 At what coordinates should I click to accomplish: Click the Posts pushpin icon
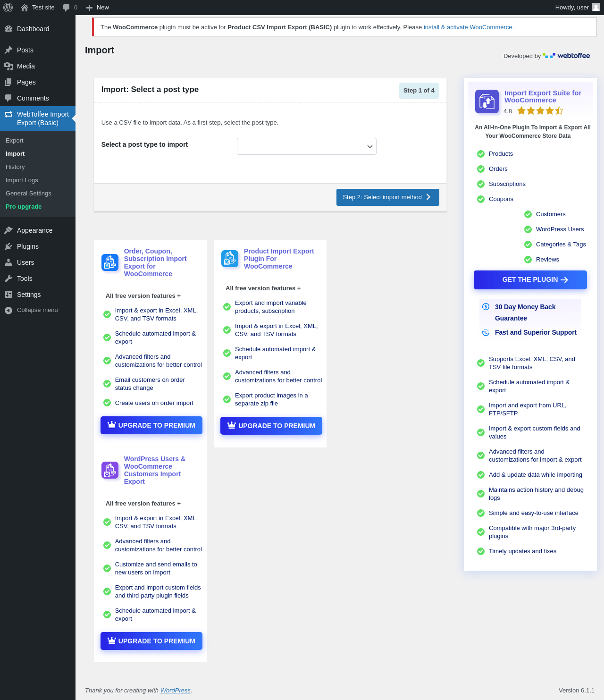8,50
